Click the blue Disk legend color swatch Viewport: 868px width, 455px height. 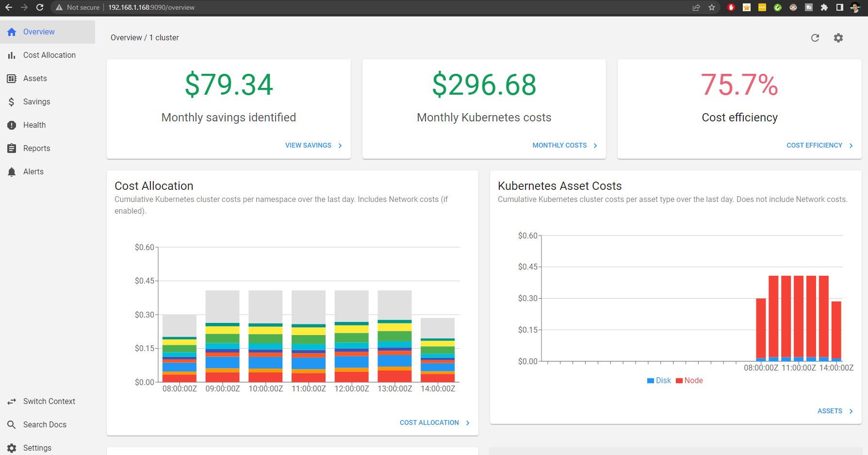pyautogui.click(x=651, y=381)
